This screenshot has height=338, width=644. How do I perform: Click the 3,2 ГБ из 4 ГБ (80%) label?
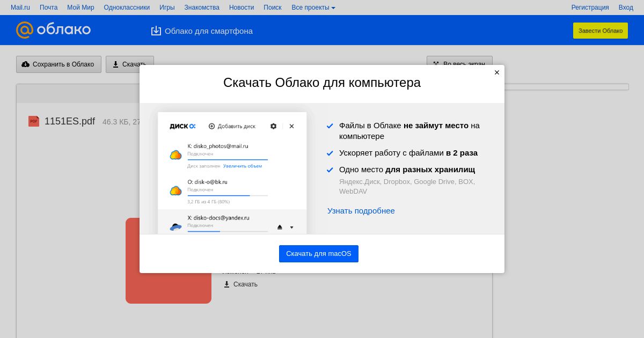(x=209, y=202)
